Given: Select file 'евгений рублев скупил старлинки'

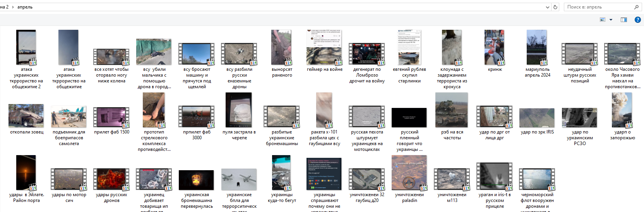Looking at the screenshot, I should (409, 56).
